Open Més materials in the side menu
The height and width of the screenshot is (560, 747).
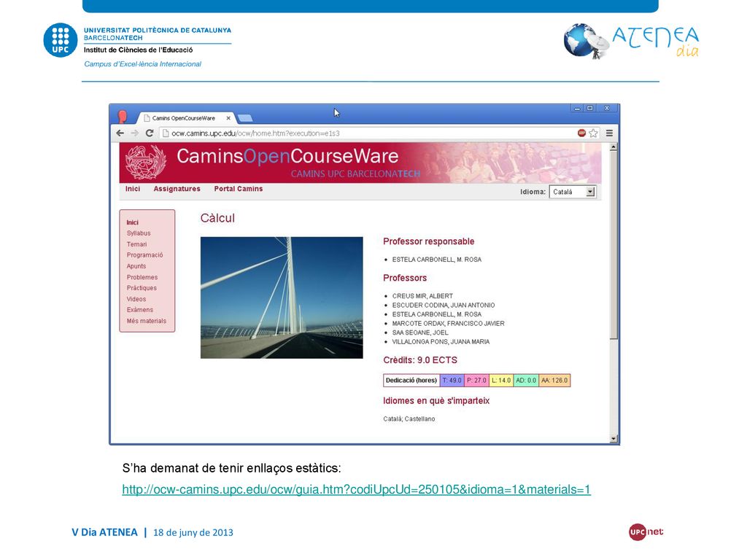(x=146, y=321)
